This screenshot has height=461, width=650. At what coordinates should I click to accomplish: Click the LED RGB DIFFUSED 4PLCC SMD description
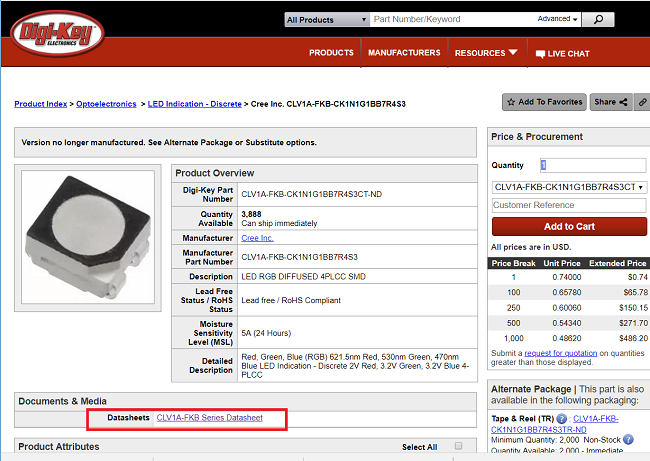(303, 277)
